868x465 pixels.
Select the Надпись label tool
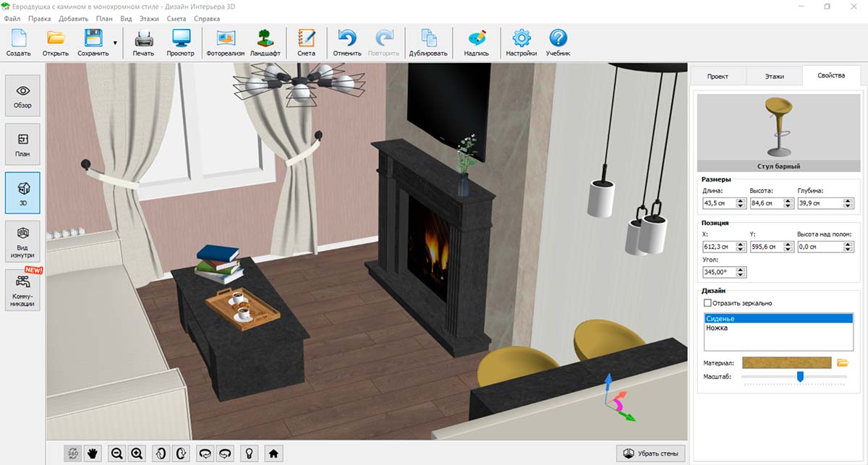pyautogui.click(x=476, y=42)
